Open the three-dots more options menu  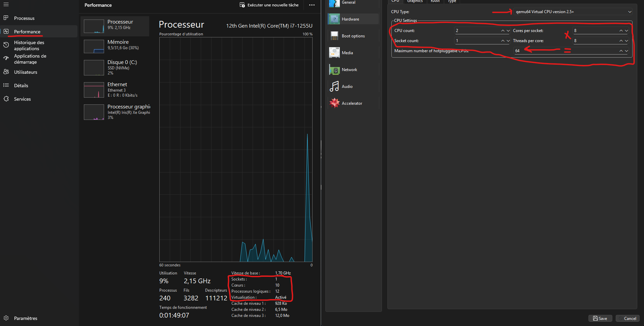coord(312,5)
